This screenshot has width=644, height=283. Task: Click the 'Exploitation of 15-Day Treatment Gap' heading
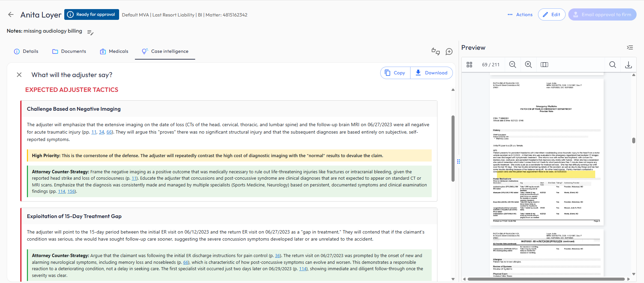[74, 216]
